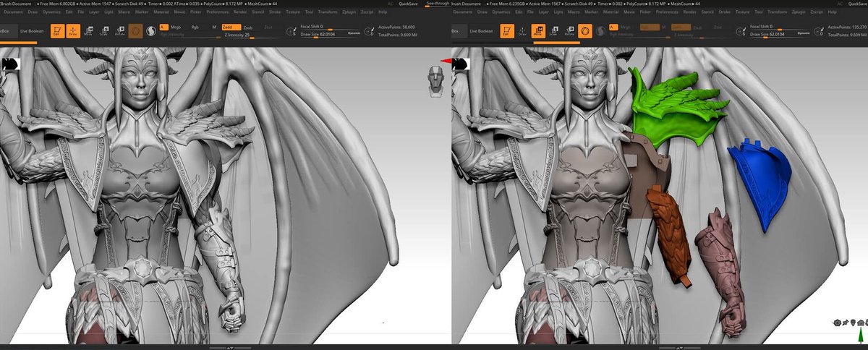Open Layer menu in right window
Viewport: 868px width, 350px height.
pos(543,12)
